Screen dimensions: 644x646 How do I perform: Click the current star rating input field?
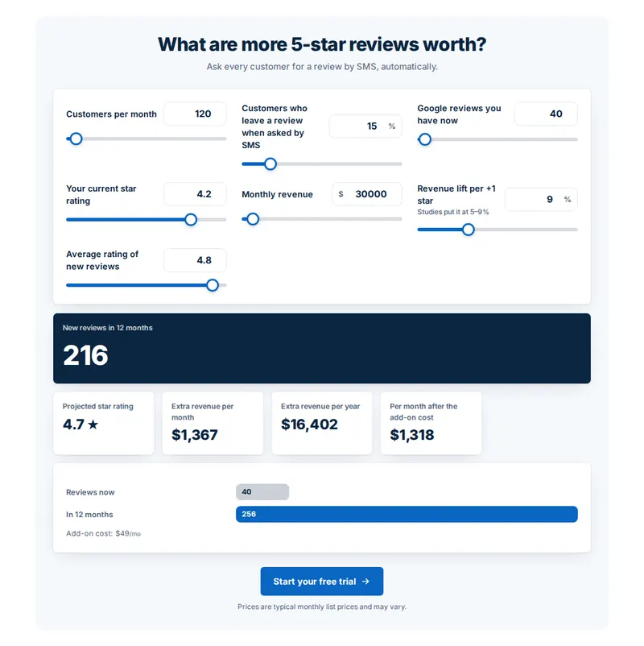tap(195, 194)
